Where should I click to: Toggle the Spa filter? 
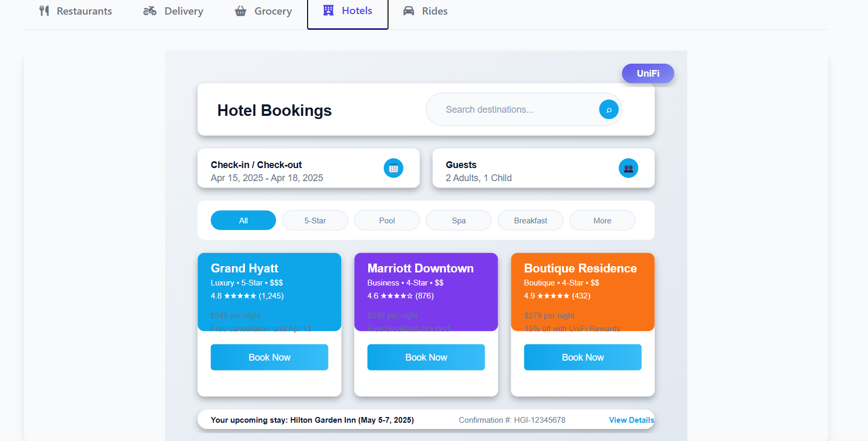click(x=459, y=220)
